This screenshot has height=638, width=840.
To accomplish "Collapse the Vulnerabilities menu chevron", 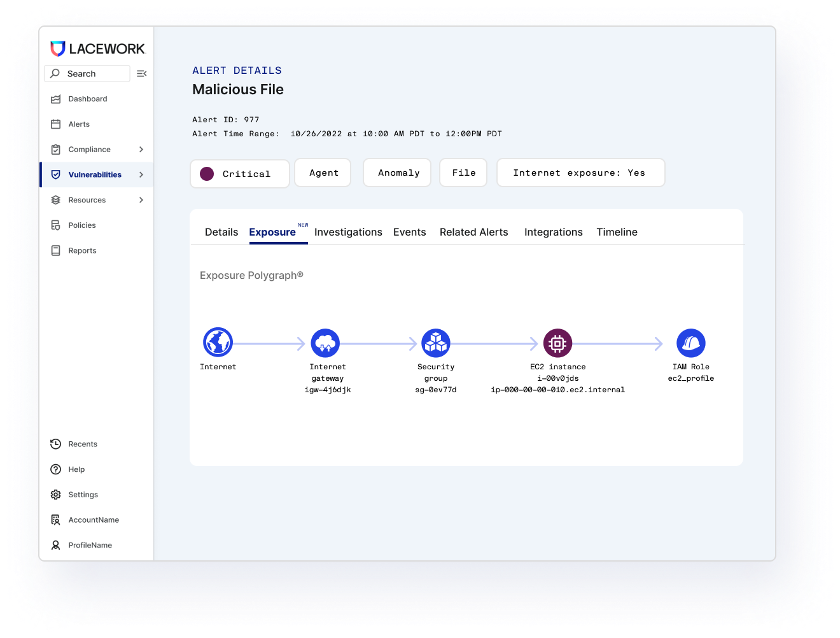I will point(141,174).
